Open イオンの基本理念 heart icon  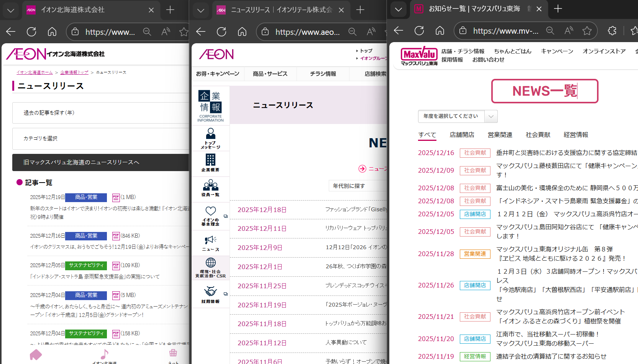click(x=210, y=216)
